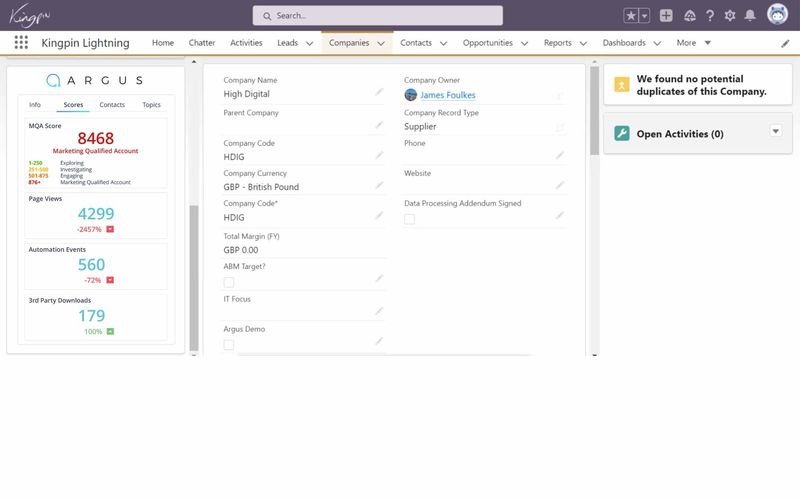Click the MQA Score value 8468
Image resolution: width=800 pixels, height=500 pixels.
point(95,138)
